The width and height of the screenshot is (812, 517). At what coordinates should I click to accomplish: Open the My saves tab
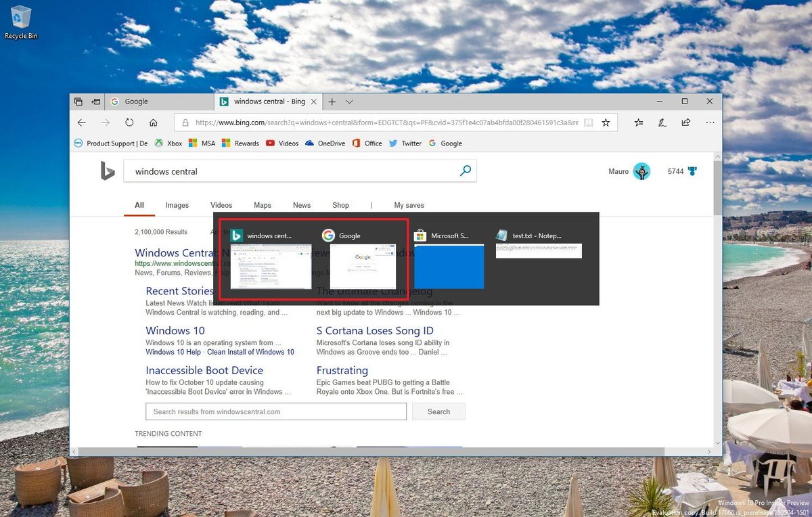point(409,205)
